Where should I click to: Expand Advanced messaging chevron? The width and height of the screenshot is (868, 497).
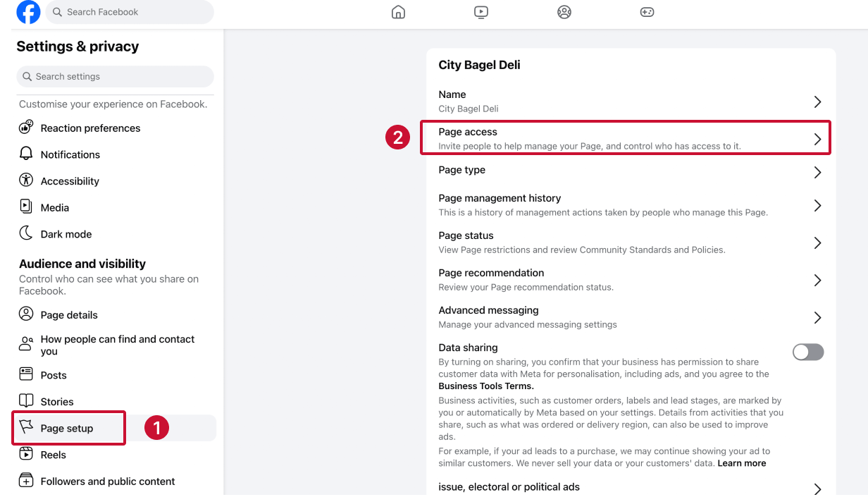(817, 317)
